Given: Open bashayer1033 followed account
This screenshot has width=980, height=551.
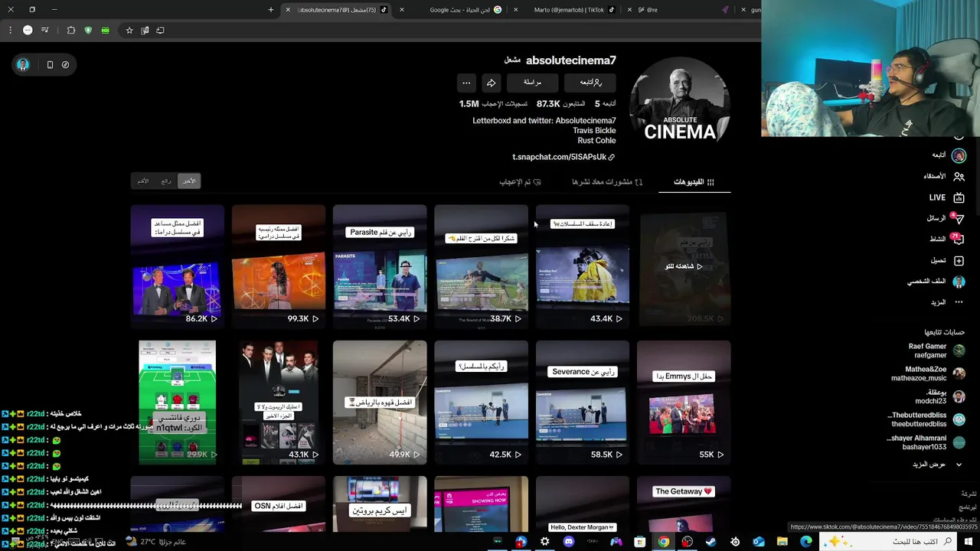Looking at the screenshot, I should (x=926, y=442).
